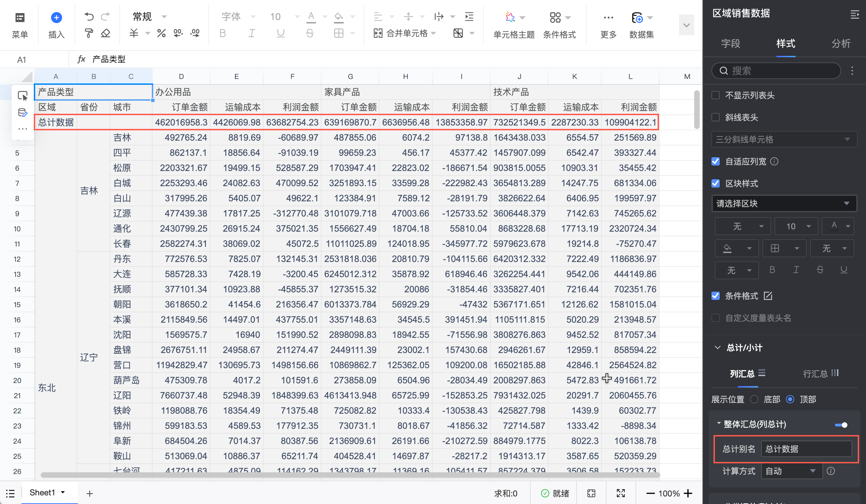
Task: Toggle fullscreen icon in status bar
Action: 621,493
